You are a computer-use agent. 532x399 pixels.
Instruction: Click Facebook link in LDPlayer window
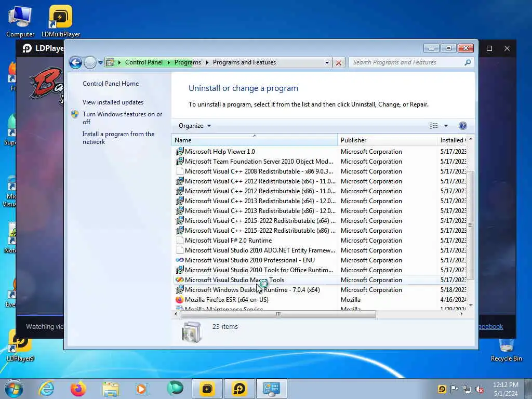click(490, 327)
